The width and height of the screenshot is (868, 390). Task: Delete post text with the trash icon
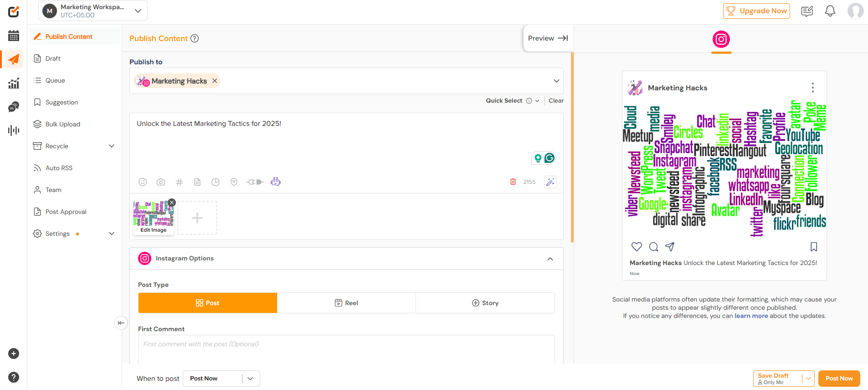(x=513, y=182)
